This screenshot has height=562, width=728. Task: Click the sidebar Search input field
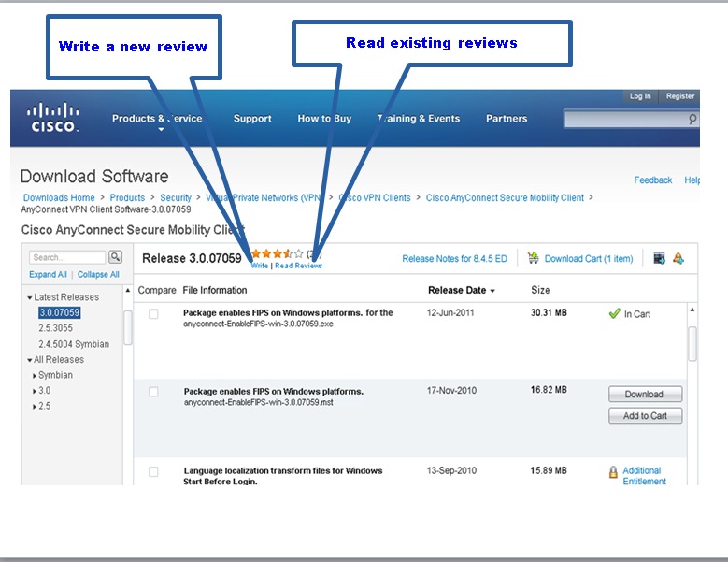[67, 257]
